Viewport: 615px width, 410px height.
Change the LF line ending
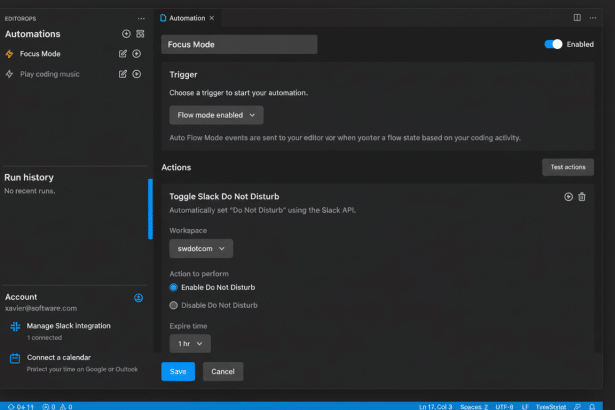click(525, 406)
